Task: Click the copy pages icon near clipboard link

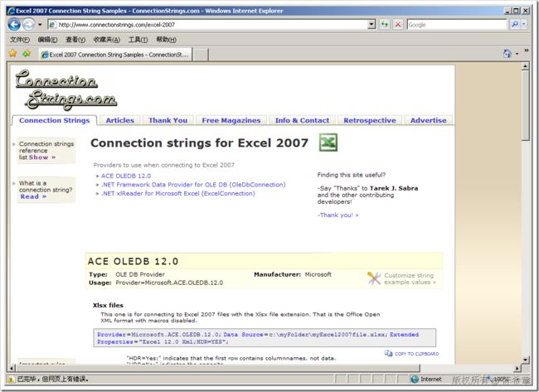Action: coord(388,353)
